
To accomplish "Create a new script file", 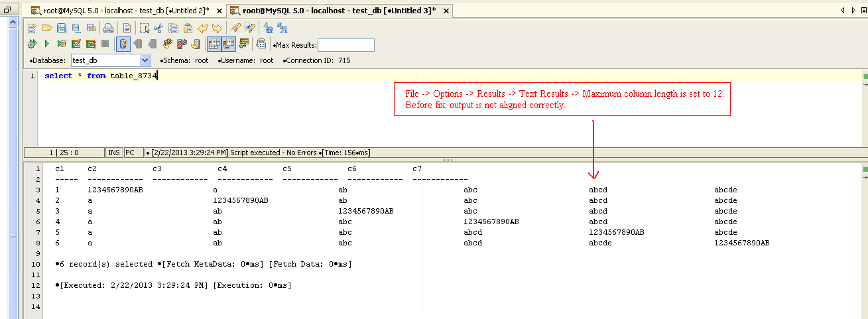I will 32,28.
